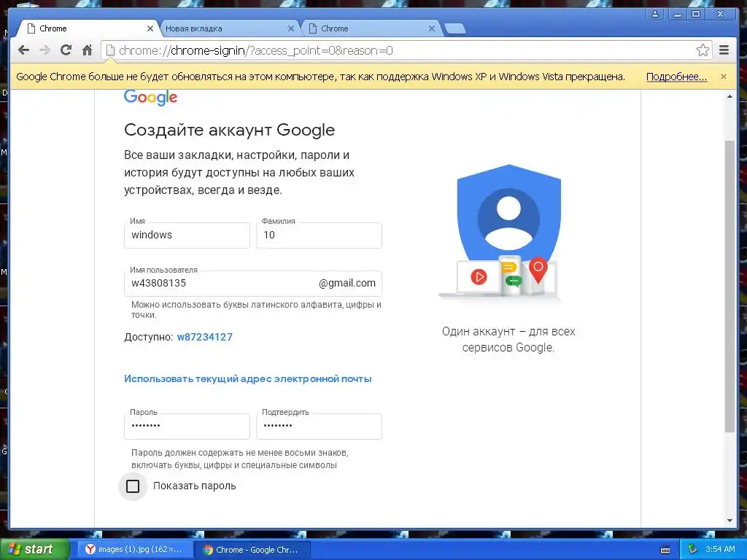Open the Windows start button

tap(34, 549)
